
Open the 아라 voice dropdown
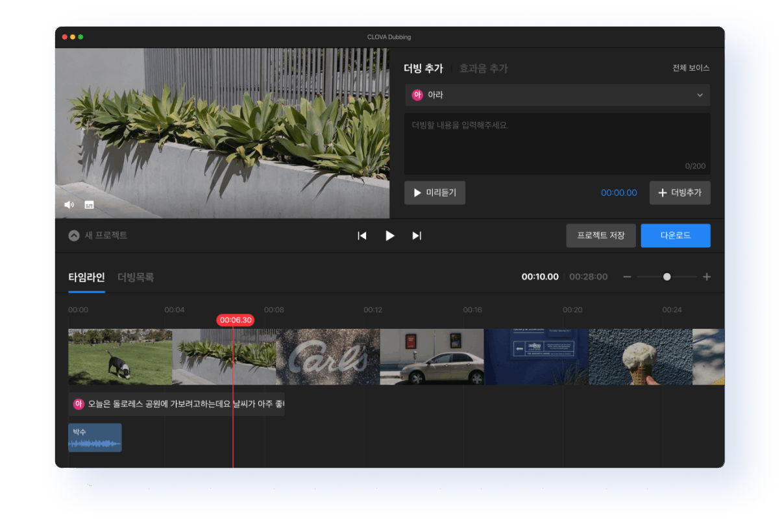click(700, 95)
